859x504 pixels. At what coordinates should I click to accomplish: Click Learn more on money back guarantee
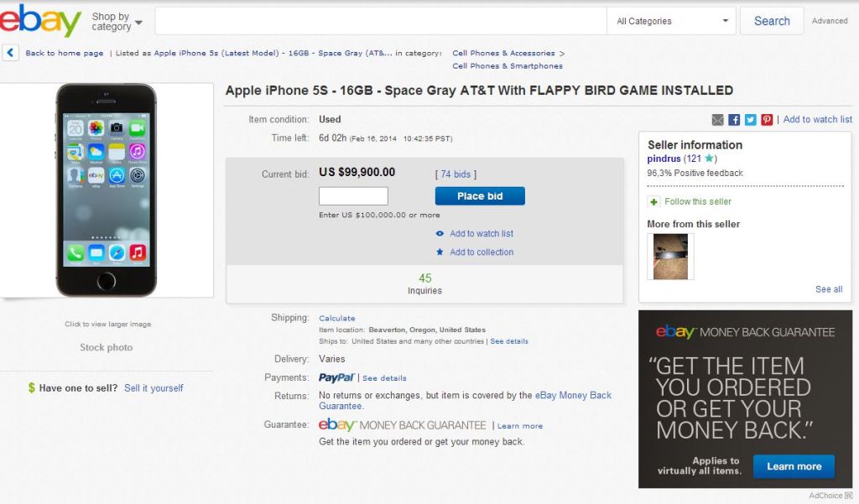coord(520,425)
